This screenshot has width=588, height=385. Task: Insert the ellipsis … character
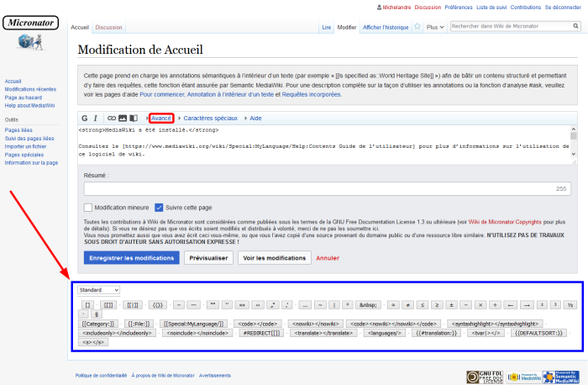[305, 305]
